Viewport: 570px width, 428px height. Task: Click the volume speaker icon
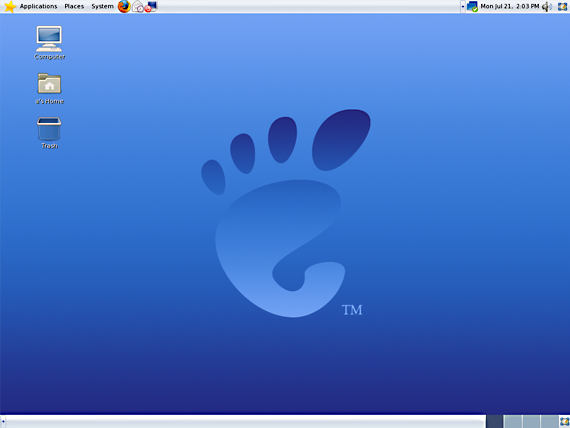547,7
